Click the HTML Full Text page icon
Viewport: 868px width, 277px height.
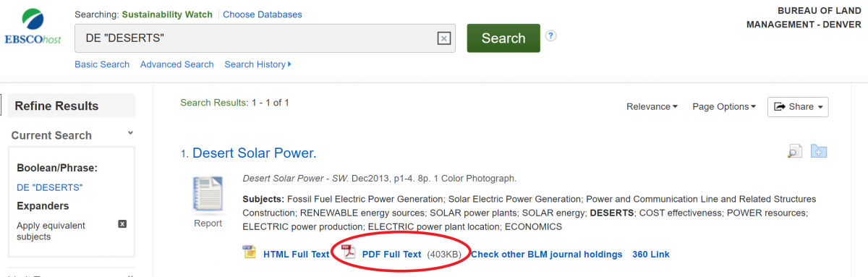coord(250,252)
